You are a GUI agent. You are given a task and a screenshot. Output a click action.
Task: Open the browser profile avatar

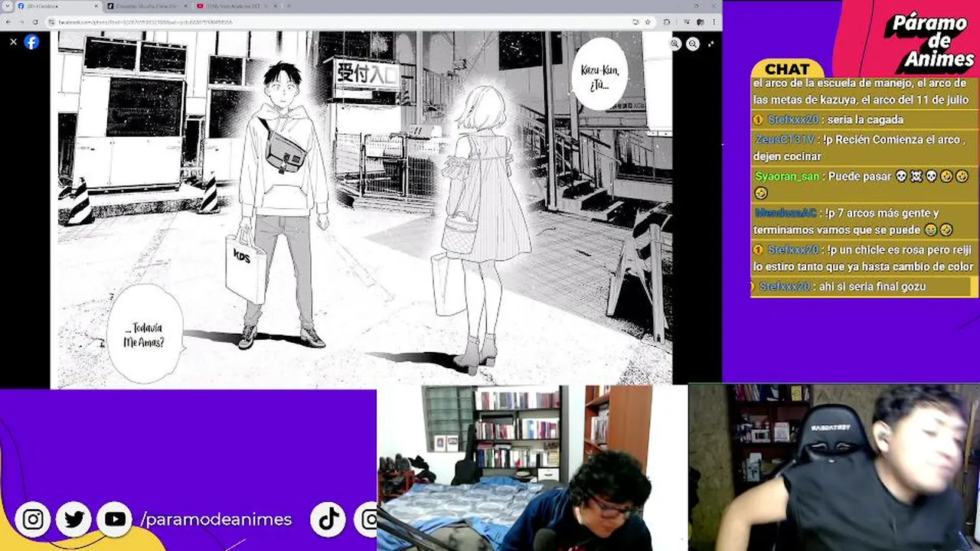699,22
